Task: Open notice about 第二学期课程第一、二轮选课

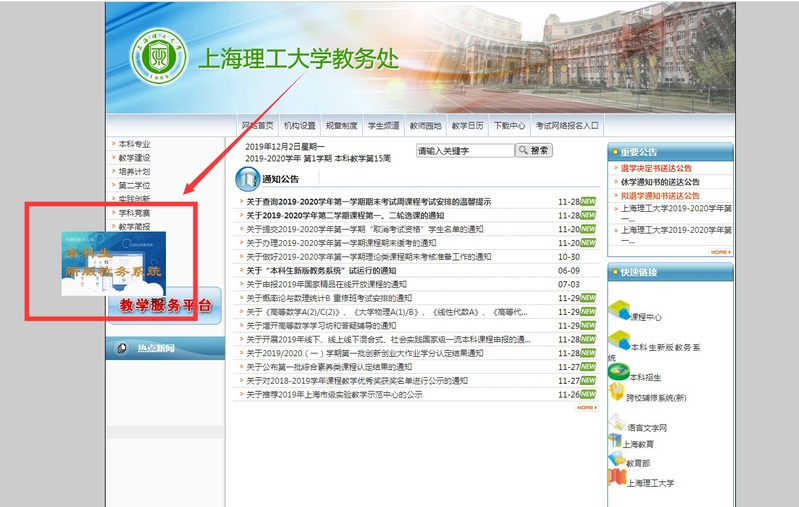Action: 345,216
